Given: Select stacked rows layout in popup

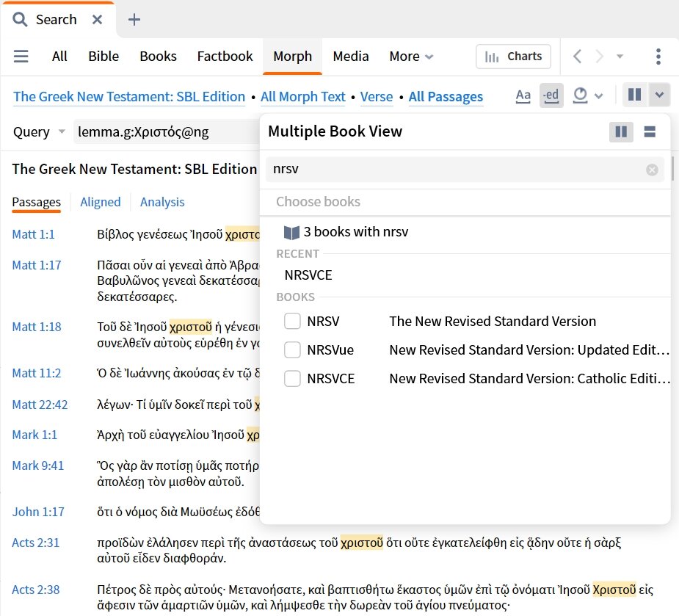Looking at the screenshot, I should pos(650,131).
